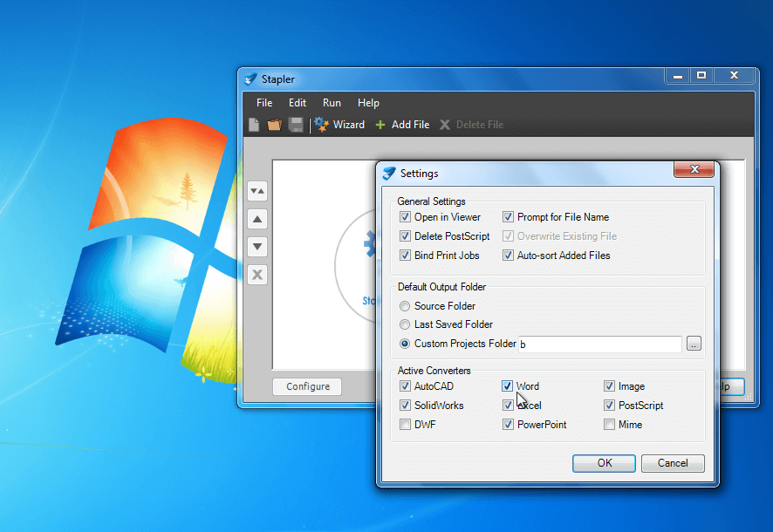Toggle the PowerPoint converter checkbox
This screenshot has height=532, width=773.
tap(508, 425)
